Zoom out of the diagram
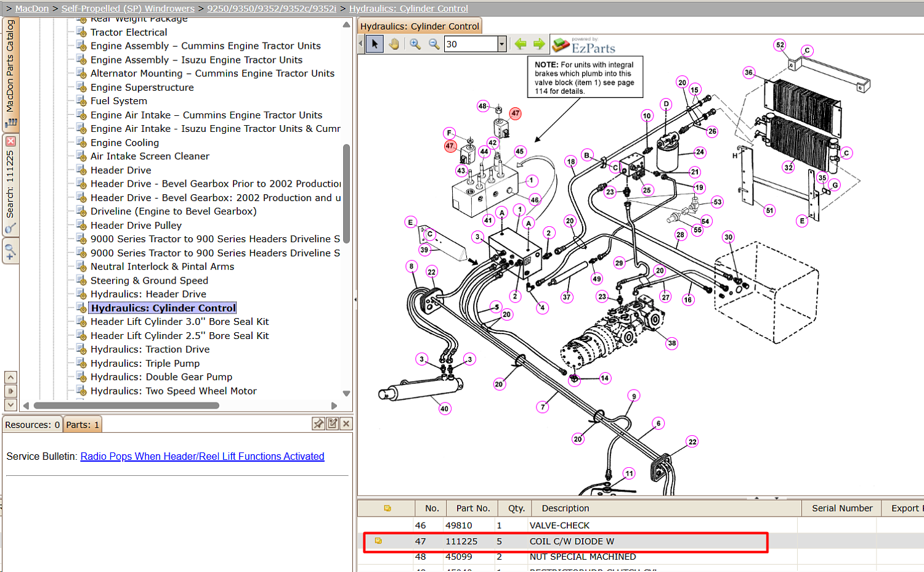The height and width of the screenshot is (572, 924). click(434, 44)
